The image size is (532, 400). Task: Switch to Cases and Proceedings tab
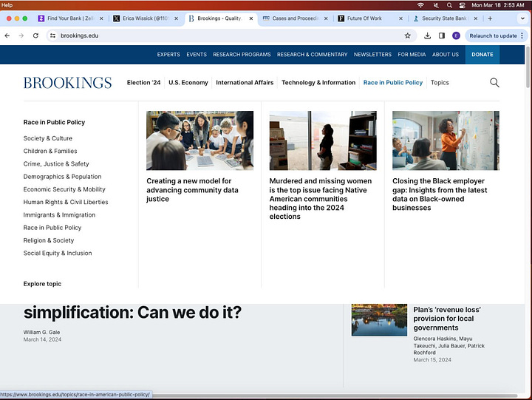click(x=295, y=18)
